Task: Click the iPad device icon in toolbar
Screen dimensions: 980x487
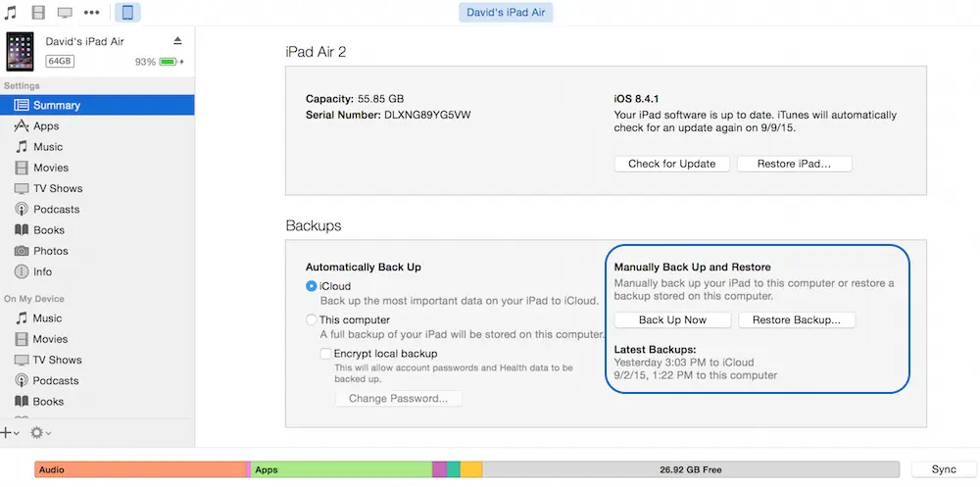Action: coord(127,13)
